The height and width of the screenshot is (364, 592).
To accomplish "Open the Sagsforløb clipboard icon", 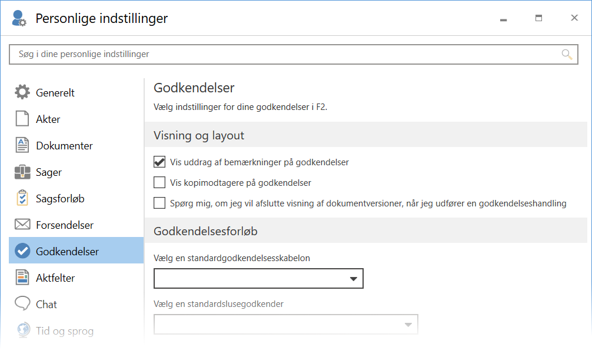I will coord(22,198).
